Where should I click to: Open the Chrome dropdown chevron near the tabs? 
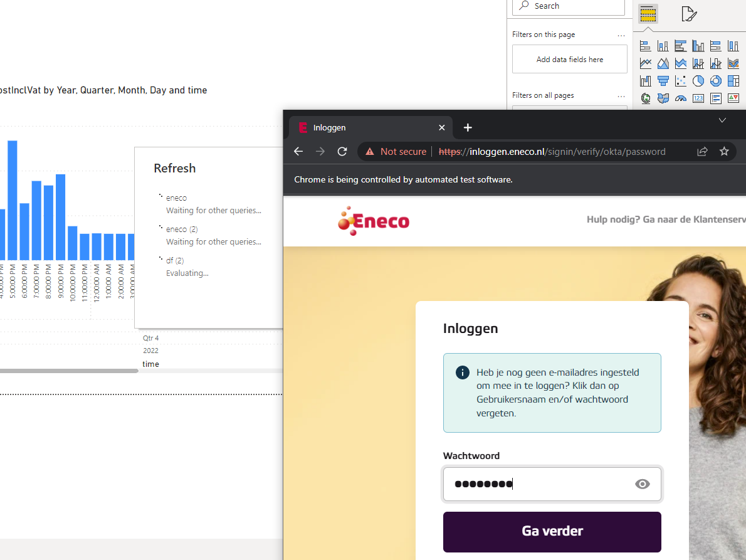coord(722,120)
